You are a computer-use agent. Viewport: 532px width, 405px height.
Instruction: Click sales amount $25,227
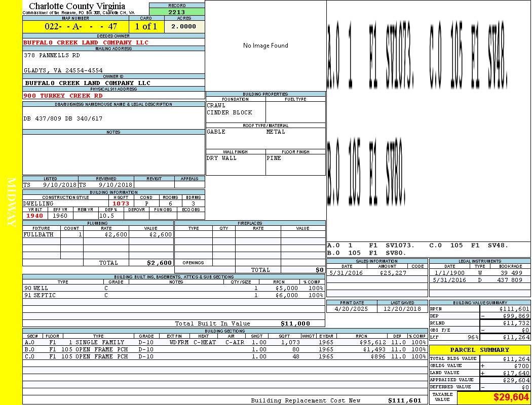(x=393, y=273)
